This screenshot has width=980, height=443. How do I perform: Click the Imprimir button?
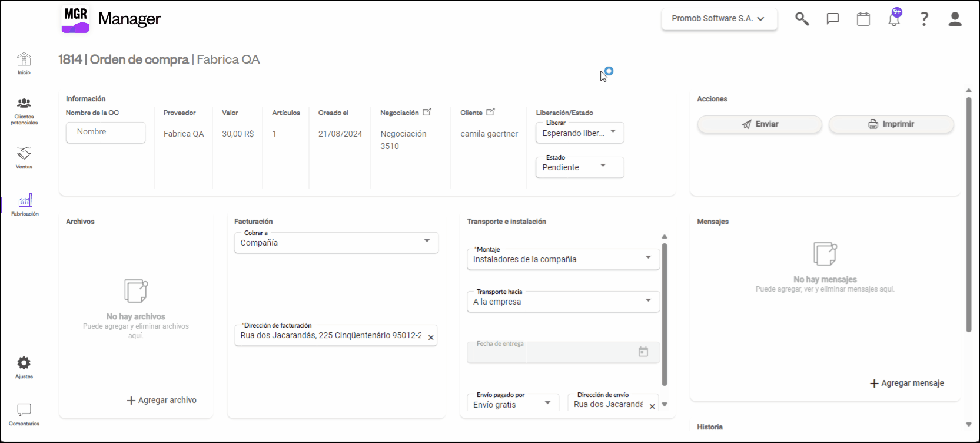pos(891,124)
